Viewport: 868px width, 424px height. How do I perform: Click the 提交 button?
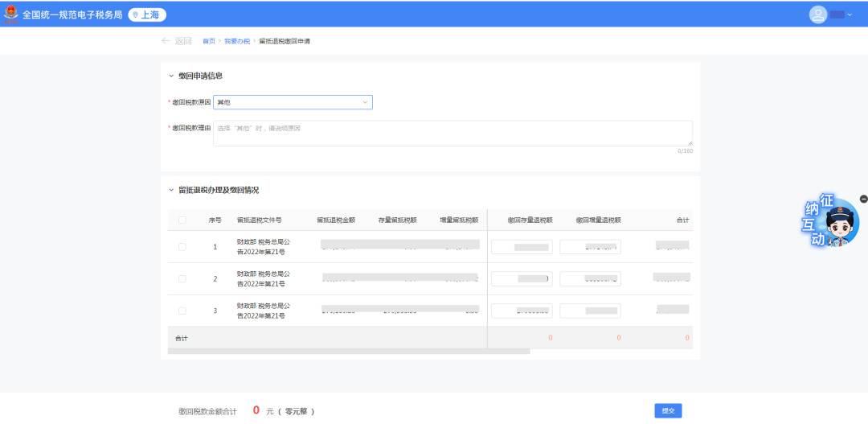tap(668, 410)
